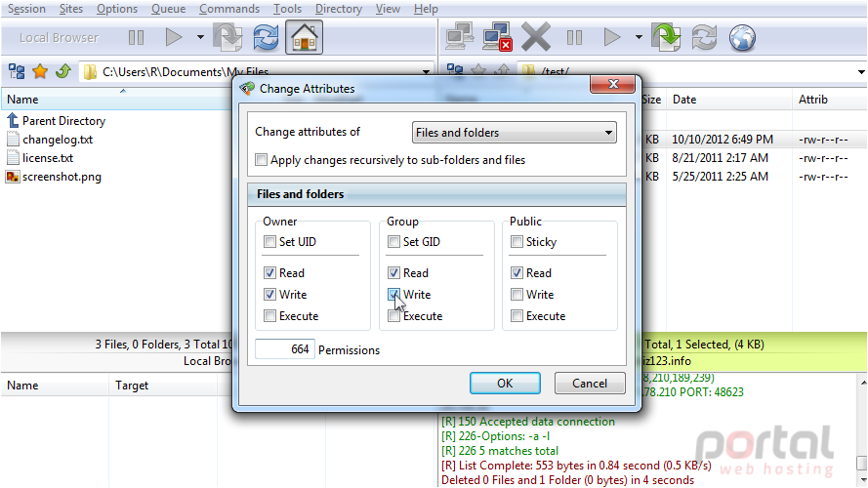Screen dimensions: 868x488
Task: Open dropdown arrow beside local play button
Action: [x=200, y=38]
